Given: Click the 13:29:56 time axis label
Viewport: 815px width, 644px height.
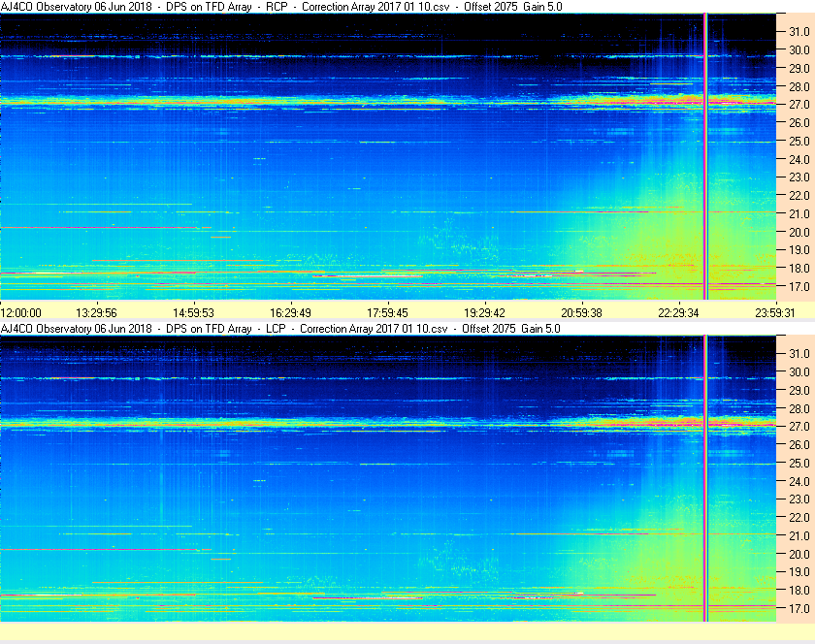Looking at the screenshot, I should (97, 313).
